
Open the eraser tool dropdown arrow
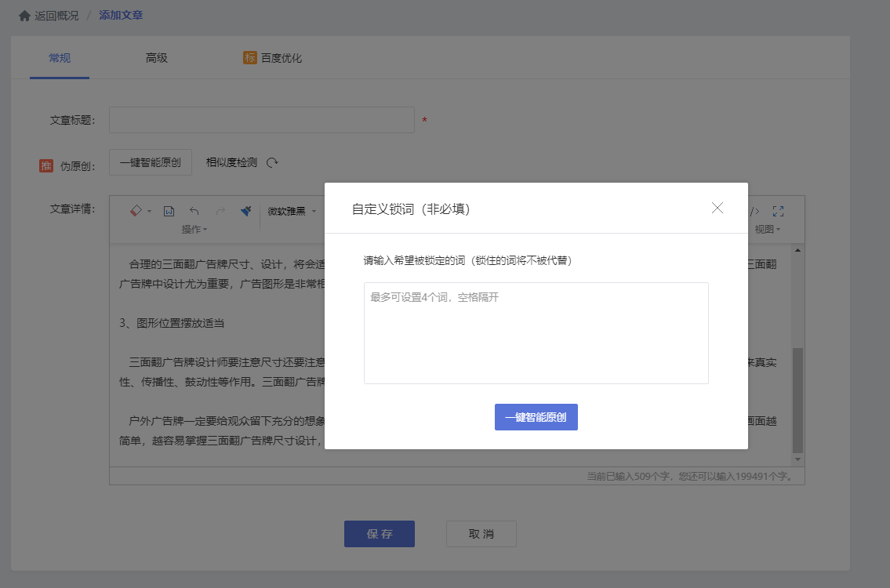[149, 211]
